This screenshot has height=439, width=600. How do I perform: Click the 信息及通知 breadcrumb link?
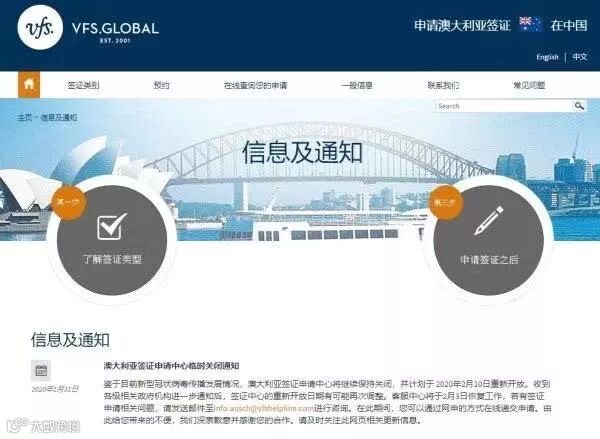(x=59, y=118)
